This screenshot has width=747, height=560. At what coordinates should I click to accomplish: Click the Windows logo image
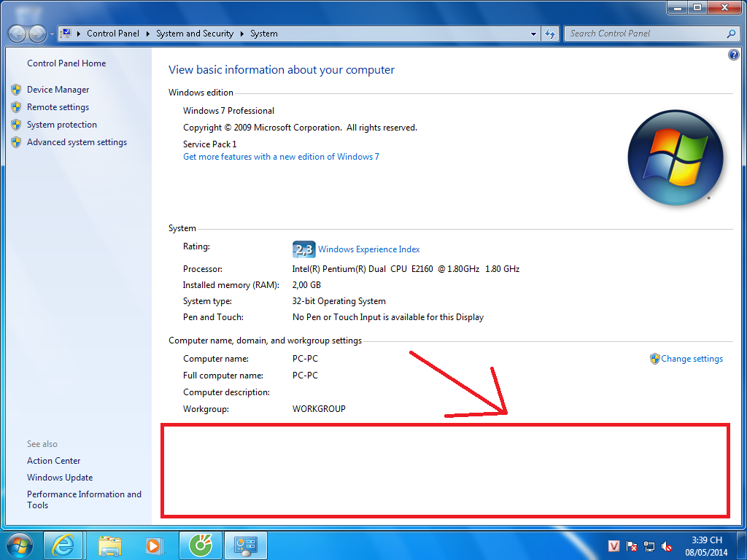[x=676, y=157]
